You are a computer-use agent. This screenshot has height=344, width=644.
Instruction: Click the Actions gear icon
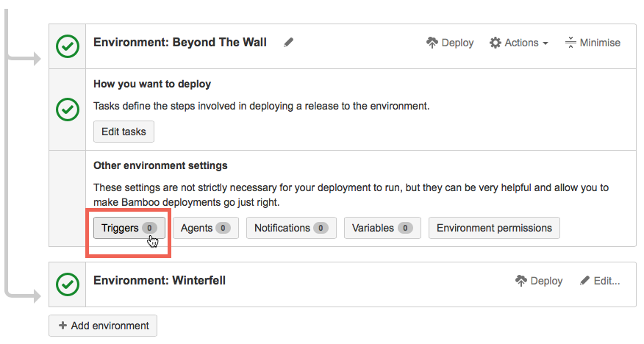click(495, 43)
